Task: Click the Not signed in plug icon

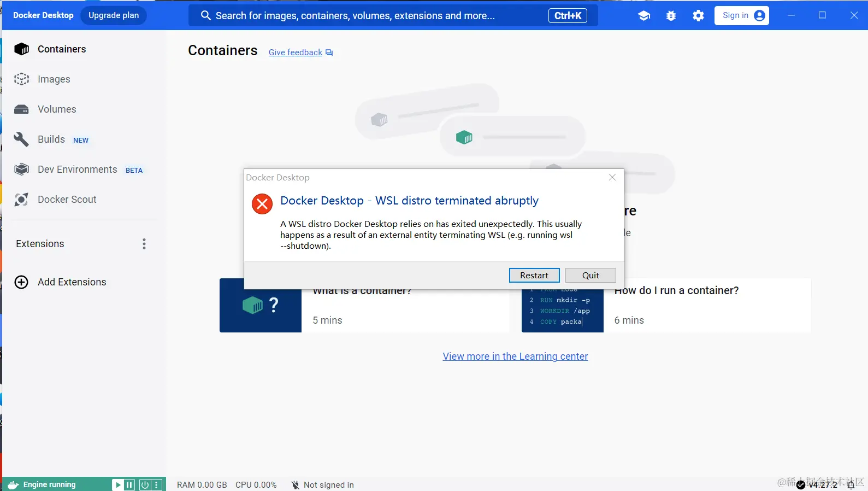Action: tap(296, 485)
